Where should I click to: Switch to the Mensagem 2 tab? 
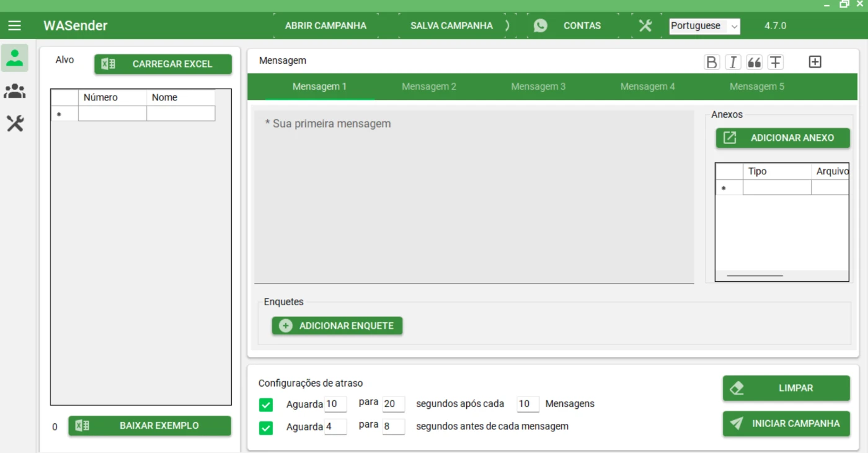(x=428, y=87)
